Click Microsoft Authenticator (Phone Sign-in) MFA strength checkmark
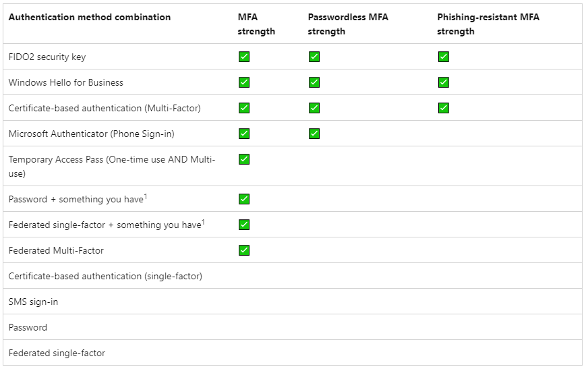588x369 pixels. pyautogui.click(x=244, y=134)
